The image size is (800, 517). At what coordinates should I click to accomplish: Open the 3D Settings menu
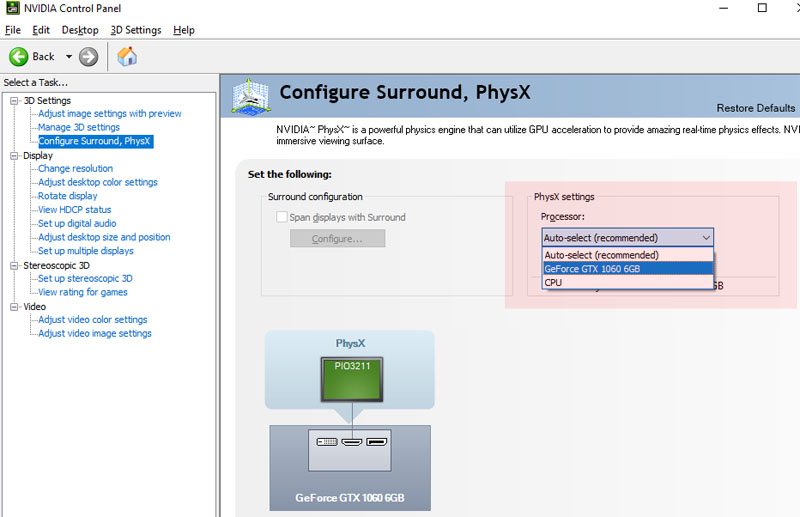(x=136, y=30)
